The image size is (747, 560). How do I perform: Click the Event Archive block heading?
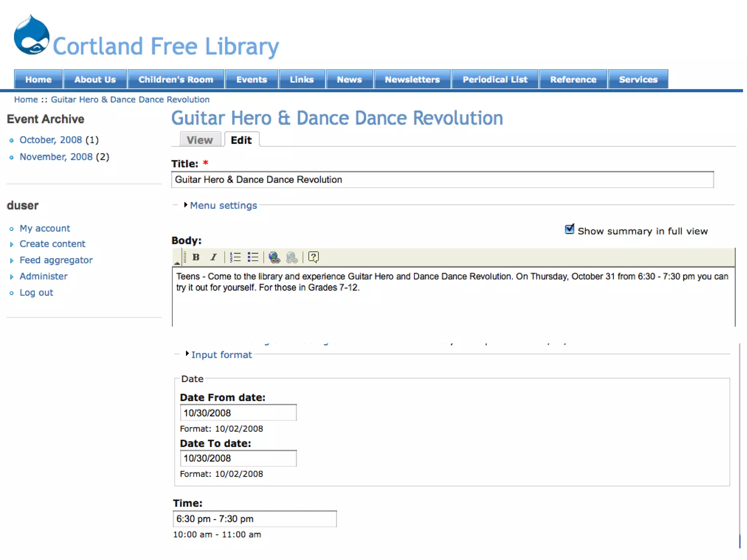pyautogui.click(x=46, y=119)
